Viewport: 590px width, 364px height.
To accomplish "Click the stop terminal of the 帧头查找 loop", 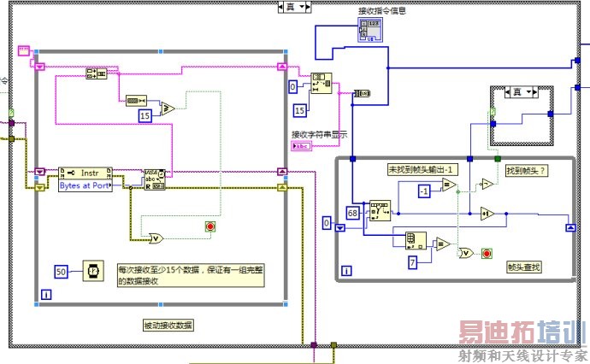I will point(487,254).
